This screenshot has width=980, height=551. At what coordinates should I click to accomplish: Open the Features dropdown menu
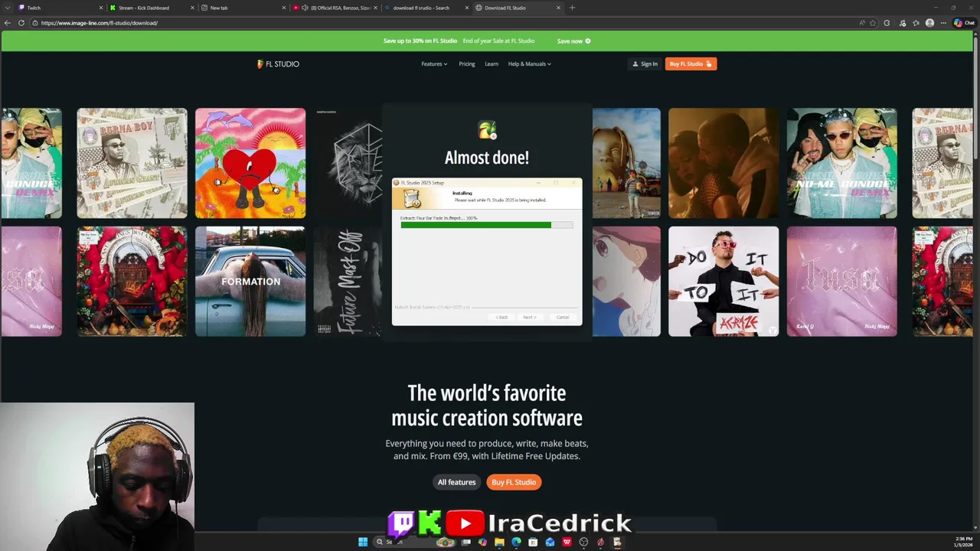tap(434, 64)
